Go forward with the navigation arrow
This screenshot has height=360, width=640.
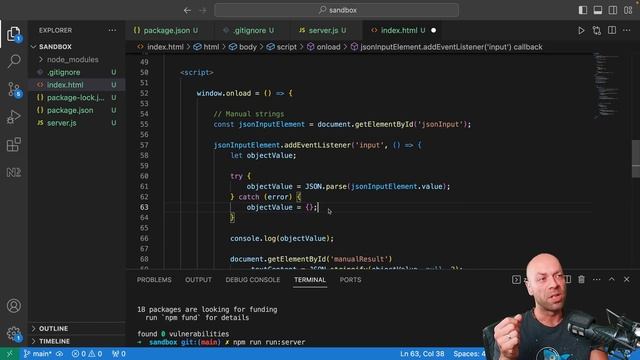(203, 11)
